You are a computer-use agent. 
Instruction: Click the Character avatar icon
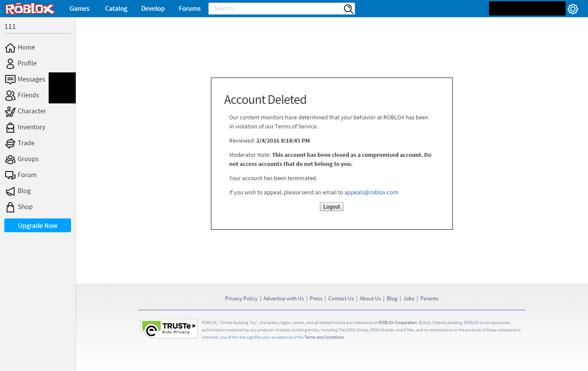(x=10, y=111)
